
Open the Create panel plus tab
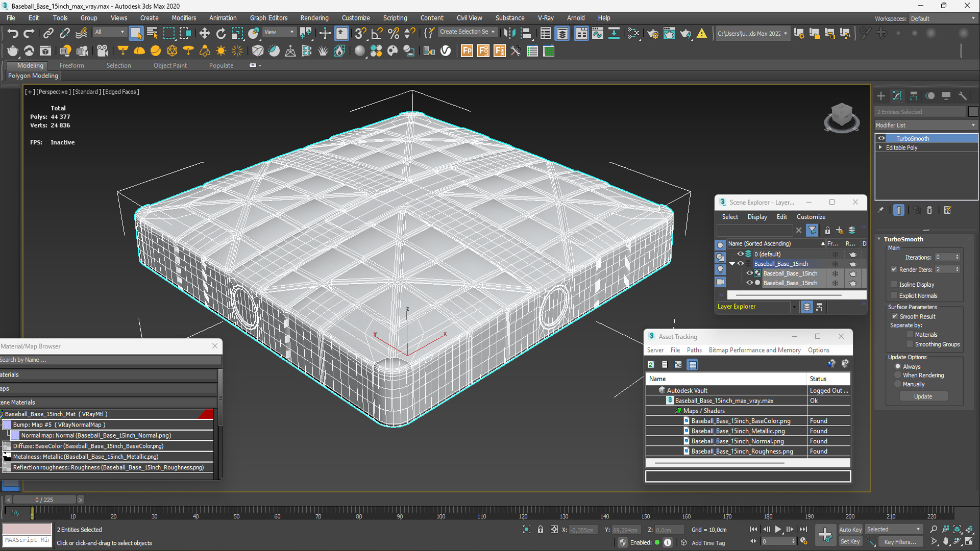(x=881, y=96)
